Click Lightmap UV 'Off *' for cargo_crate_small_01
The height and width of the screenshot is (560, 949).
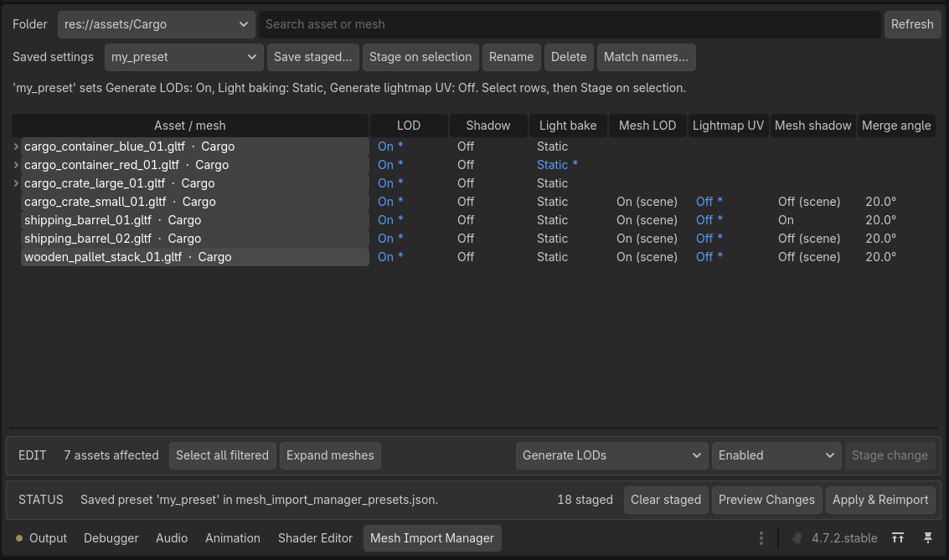709,202
